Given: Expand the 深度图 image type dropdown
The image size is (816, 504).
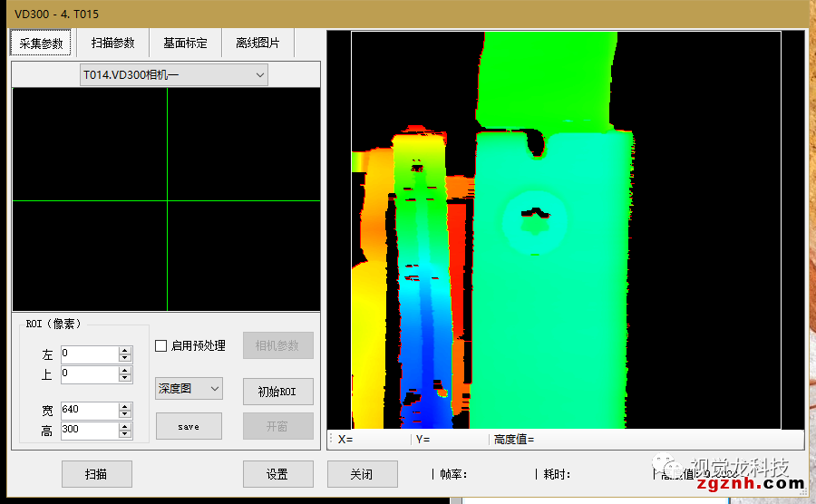Looking at the screenshot, I should pos(189,389).
